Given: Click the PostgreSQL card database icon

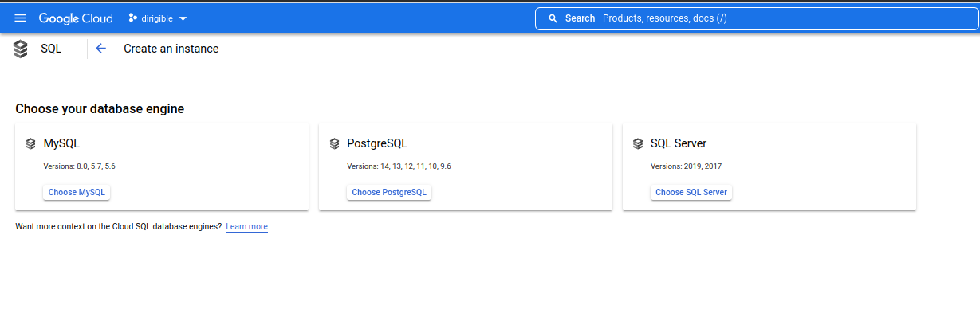Looking at the screenshot, I should [x=335, y=144].
